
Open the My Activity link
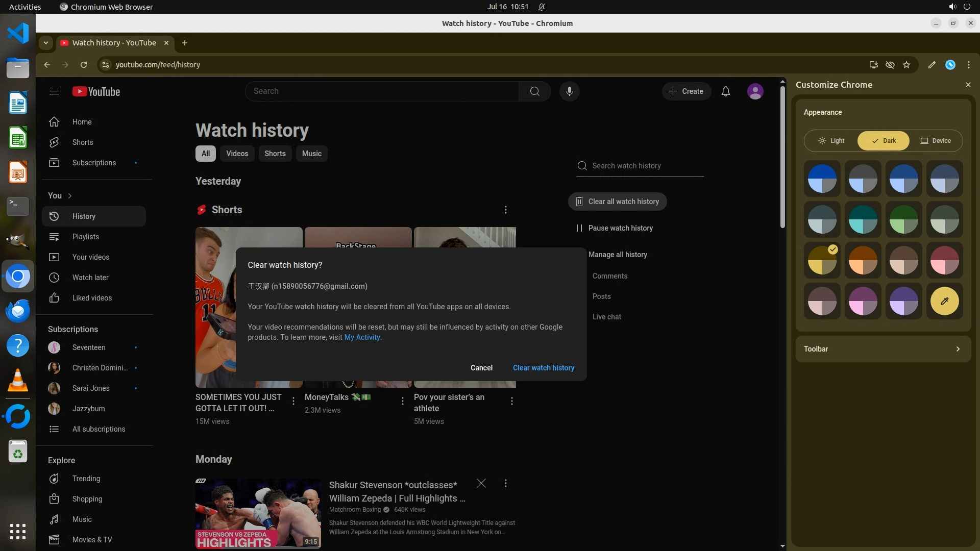click(x=362, y=337)
